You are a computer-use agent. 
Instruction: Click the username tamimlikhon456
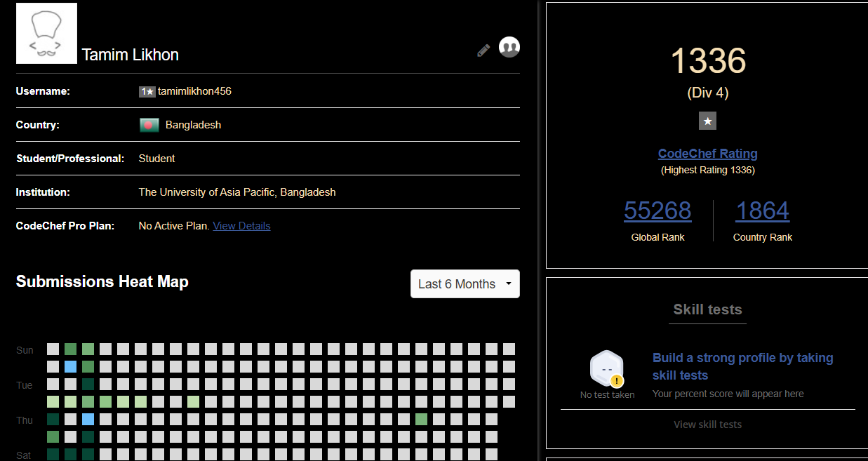[194, 91]
